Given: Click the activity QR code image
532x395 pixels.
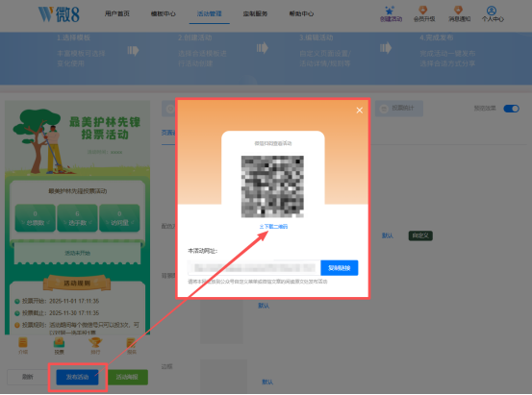Looking at the screenshot, I should (272, 186).
